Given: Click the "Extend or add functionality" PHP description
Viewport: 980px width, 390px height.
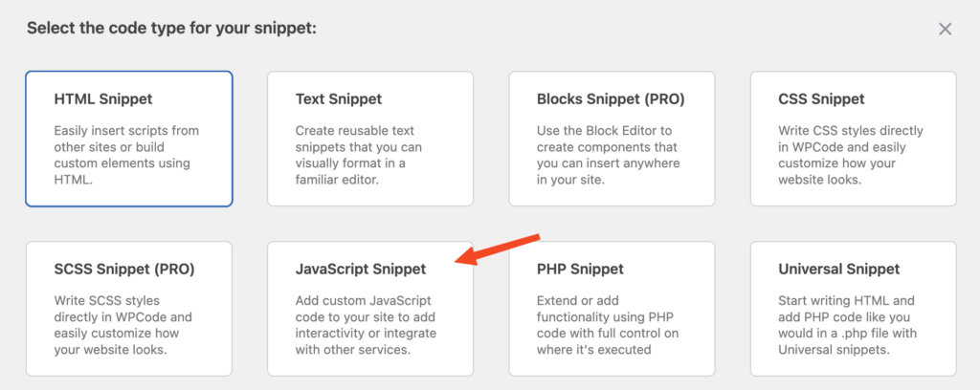Looking at the screenshot, I should point(608,325).
